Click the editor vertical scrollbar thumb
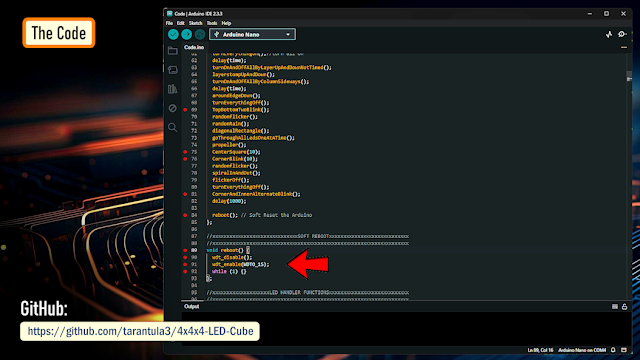640x360 pixels. (x=629, y=76)
